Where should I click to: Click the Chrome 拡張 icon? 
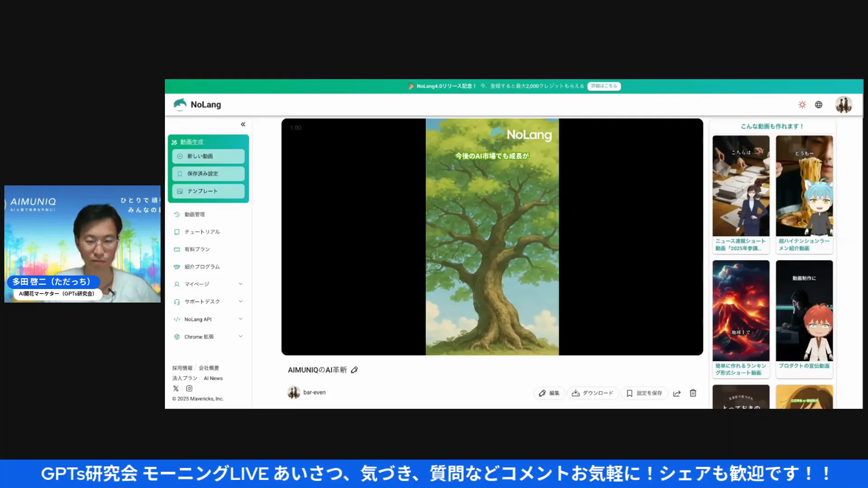177,337
